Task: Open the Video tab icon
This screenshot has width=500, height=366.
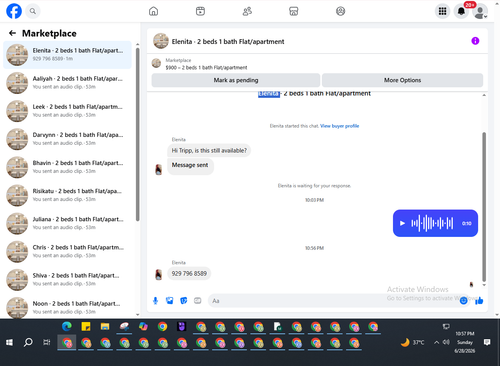Action: point(200,11)
